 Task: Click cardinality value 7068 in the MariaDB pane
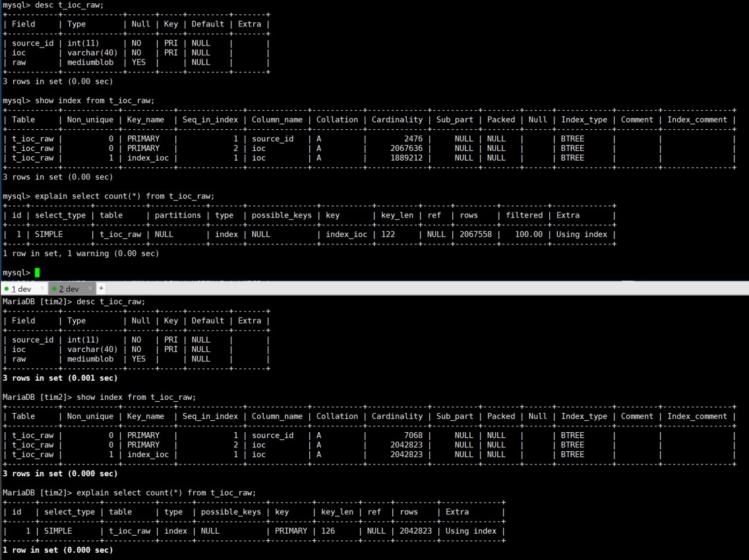[413, 435]
